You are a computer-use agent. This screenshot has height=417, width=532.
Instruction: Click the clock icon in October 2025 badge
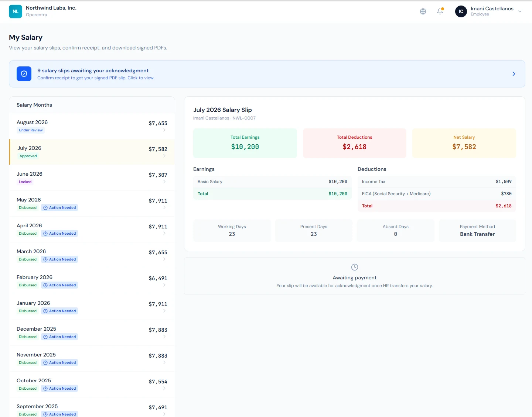pos(45,389)
